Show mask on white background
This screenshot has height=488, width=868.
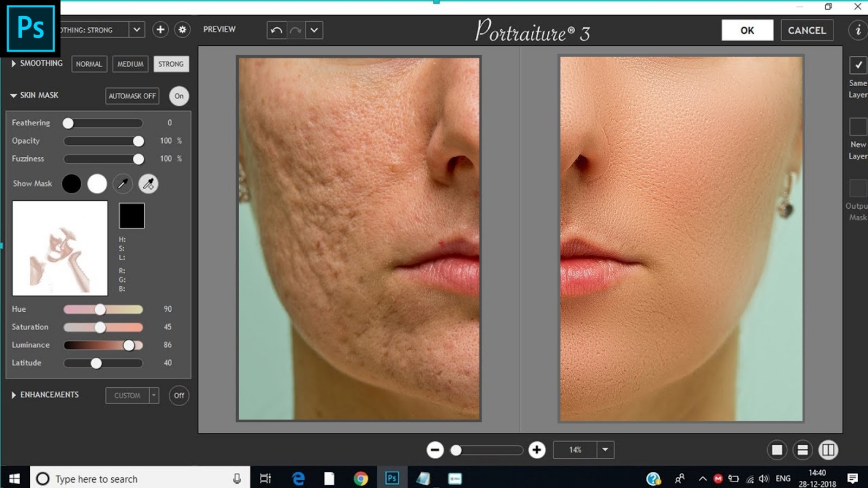tap(97, 184)
